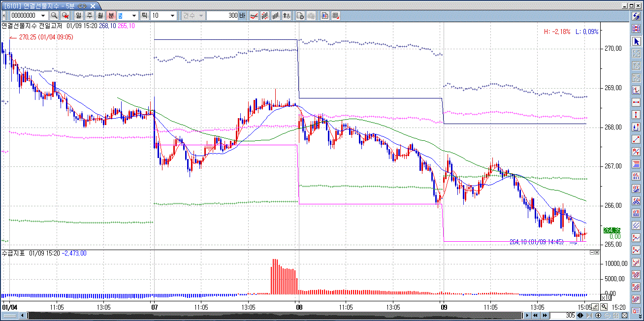Screen dimensions: 644x321
Task: Select the arrow pointer tool in sidebar
Action: click(x=636, y=41)
